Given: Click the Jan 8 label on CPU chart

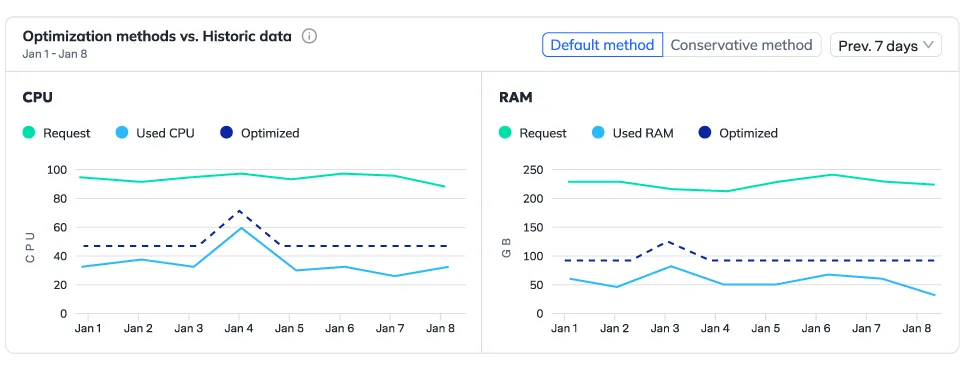Looking at the screenshot, I should click(x=441, y=328).
